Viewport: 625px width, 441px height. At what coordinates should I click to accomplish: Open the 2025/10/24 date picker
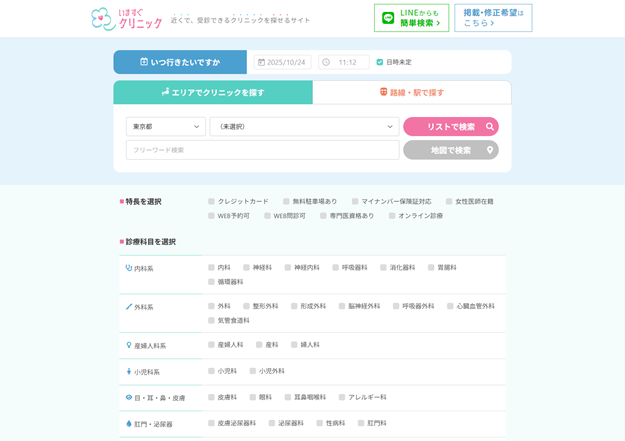(283, 62)
